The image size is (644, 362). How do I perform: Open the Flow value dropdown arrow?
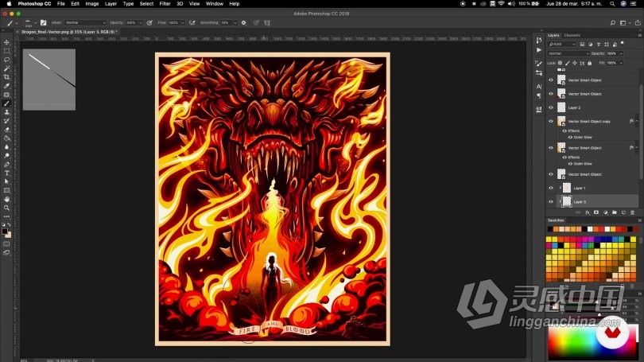[x=183, y=23]
